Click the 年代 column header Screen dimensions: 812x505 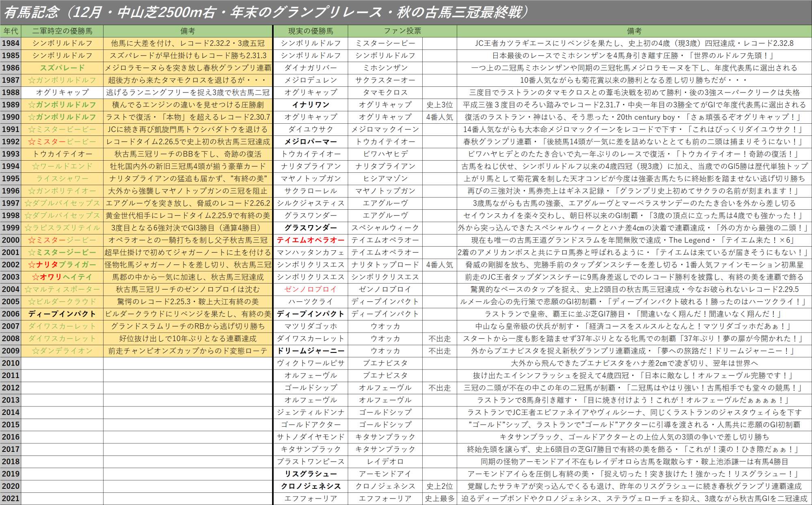pyautogui.click(x=11, y=31)
